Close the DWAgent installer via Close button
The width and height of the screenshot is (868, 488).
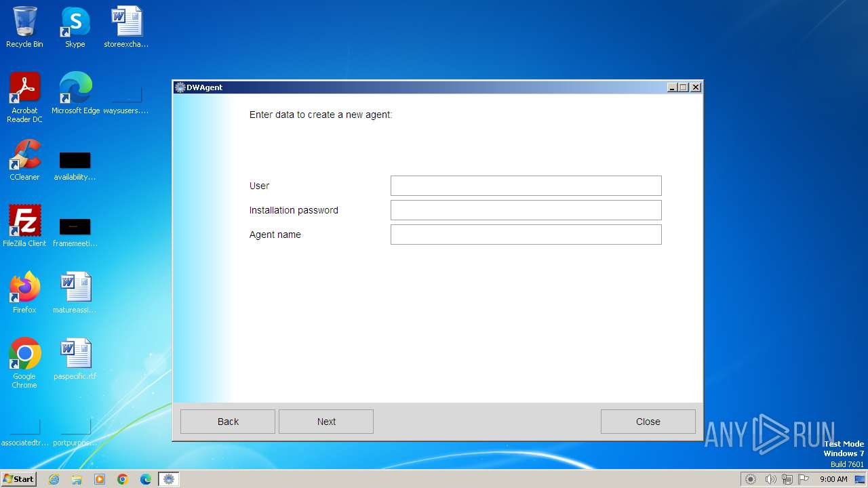coord(648,422)
